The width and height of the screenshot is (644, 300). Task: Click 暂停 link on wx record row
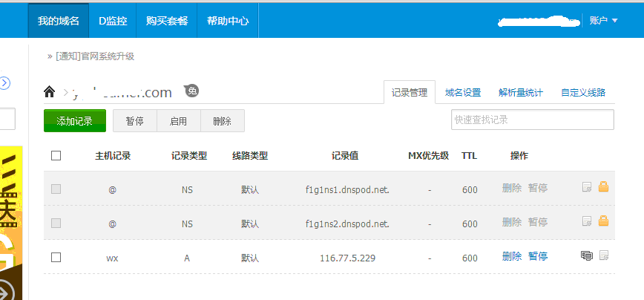pos(538,256)
